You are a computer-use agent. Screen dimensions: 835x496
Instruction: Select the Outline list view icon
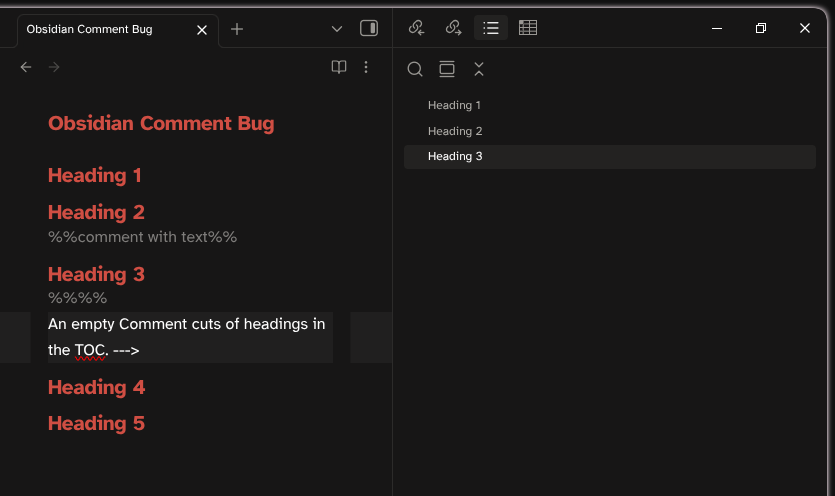click(490, 28)
